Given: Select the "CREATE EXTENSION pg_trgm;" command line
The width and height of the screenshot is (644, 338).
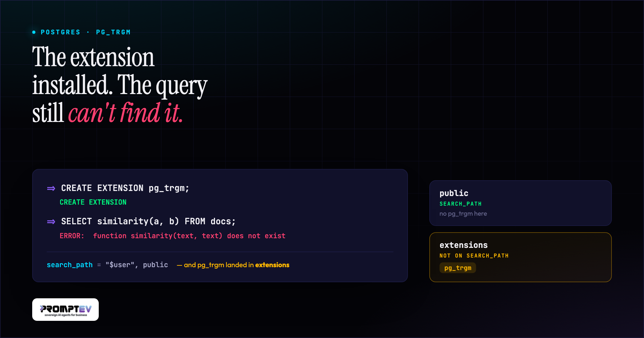Looking at the screenshot, I should pos(125,188).
